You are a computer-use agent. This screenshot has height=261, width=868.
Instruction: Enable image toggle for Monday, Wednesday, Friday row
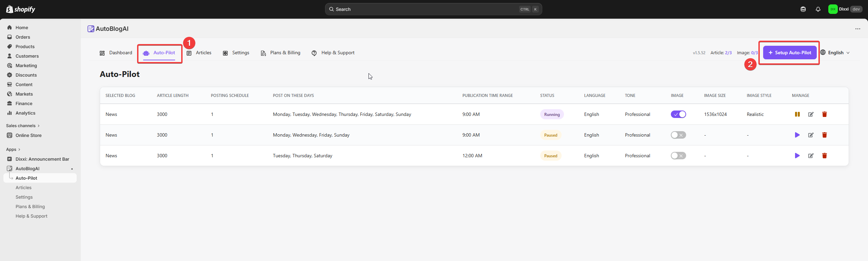pos(678,135)
